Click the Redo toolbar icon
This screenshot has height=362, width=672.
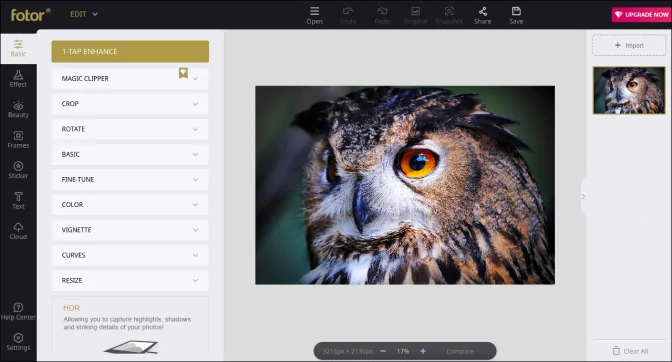[x=381, y=15]
